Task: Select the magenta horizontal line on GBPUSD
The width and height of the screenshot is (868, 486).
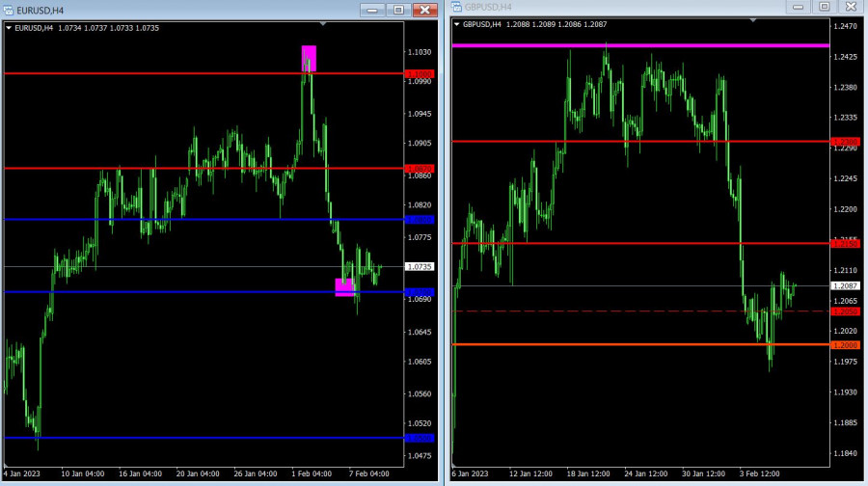Action: coord(637,45)
